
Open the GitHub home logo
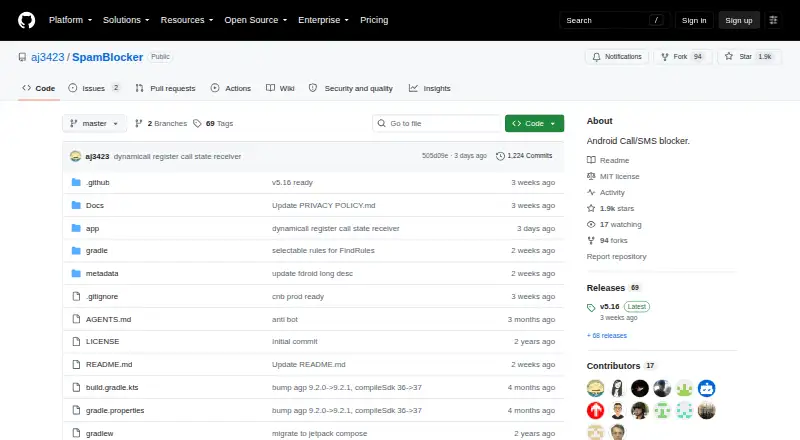(27, 20)
